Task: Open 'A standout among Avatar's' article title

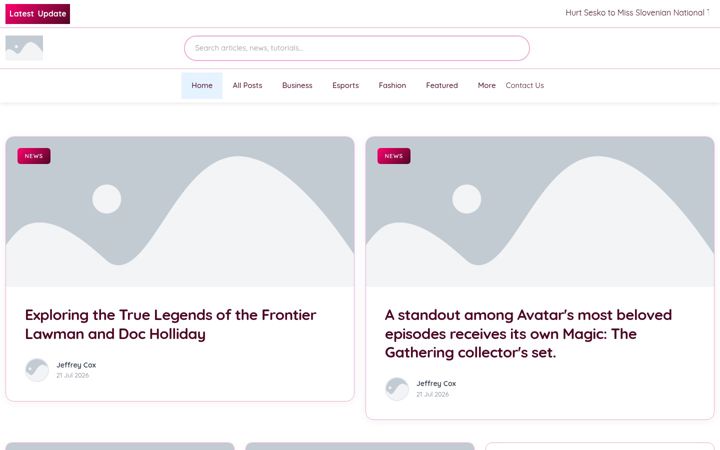Action: [x=528, y=334]
